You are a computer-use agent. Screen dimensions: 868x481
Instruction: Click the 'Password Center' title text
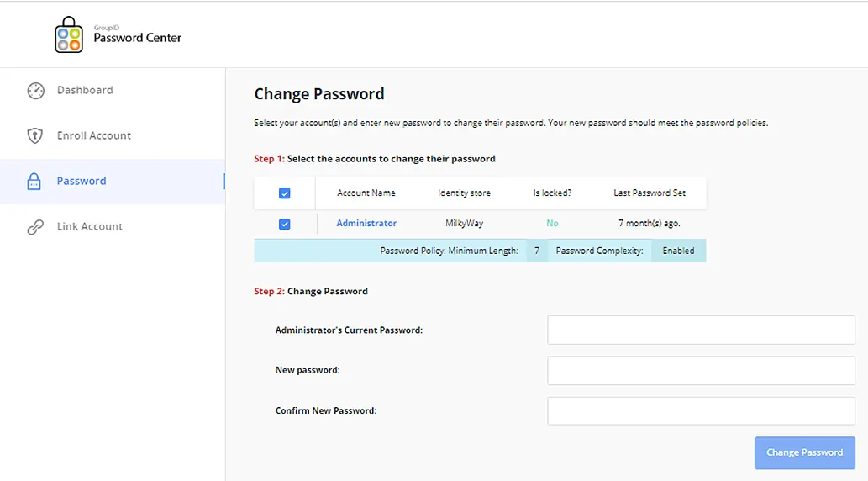[x=137, y=38]
